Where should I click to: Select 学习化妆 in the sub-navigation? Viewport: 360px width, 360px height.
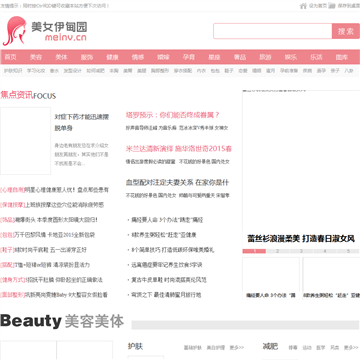36,71
